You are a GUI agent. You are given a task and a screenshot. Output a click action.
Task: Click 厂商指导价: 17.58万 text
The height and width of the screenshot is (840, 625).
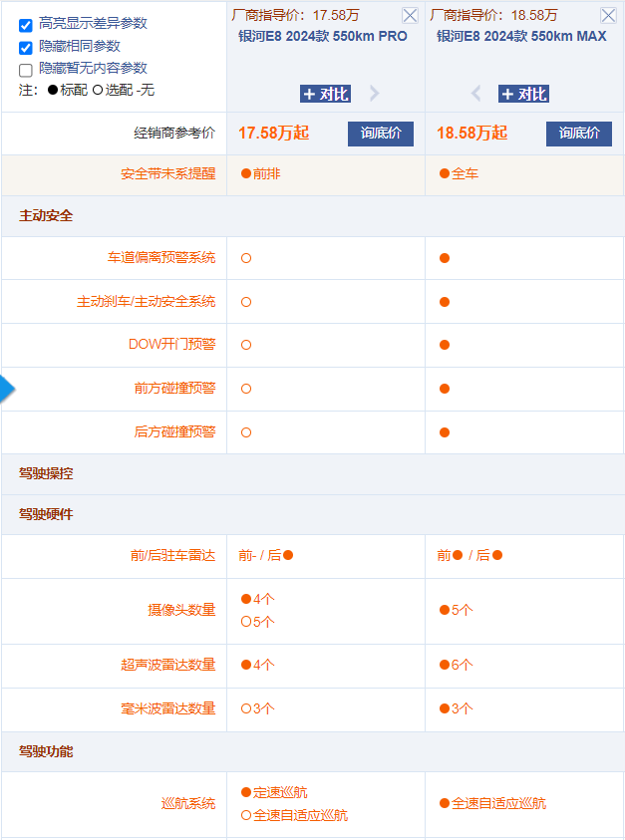(295, 15)
